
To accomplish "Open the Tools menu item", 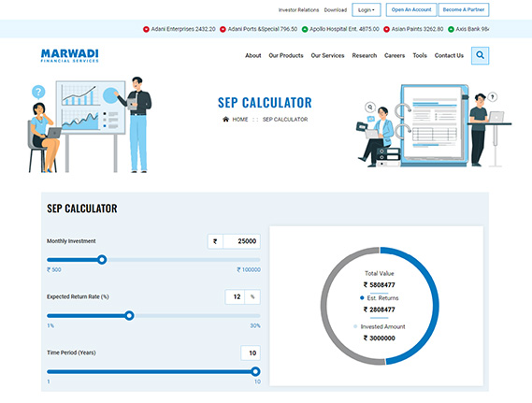I will coord(420,55).
